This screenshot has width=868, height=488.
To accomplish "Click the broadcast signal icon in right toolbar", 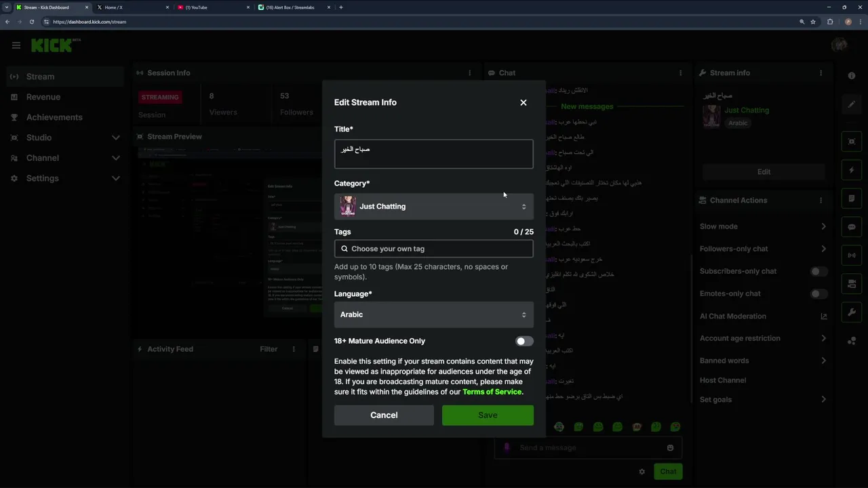I will coord(852,256).
